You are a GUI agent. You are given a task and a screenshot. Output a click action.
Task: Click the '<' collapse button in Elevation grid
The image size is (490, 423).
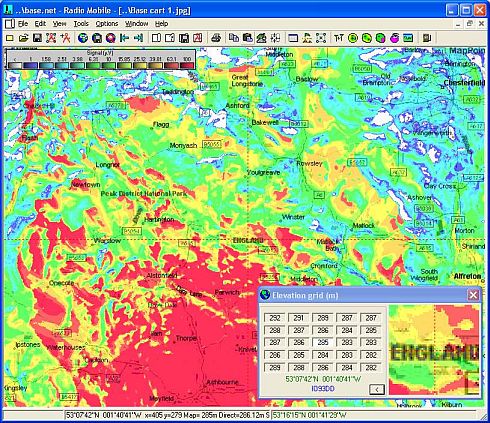(377, 389)
